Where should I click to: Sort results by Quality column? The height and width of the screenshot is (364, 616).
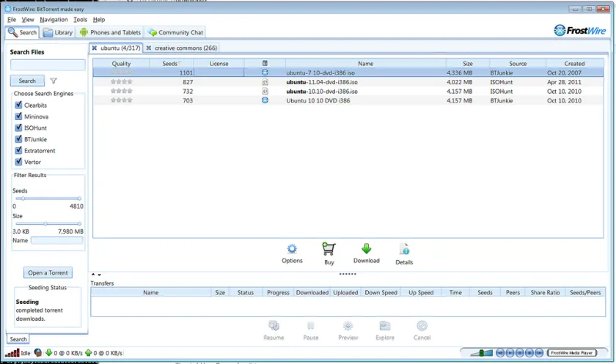121,63
